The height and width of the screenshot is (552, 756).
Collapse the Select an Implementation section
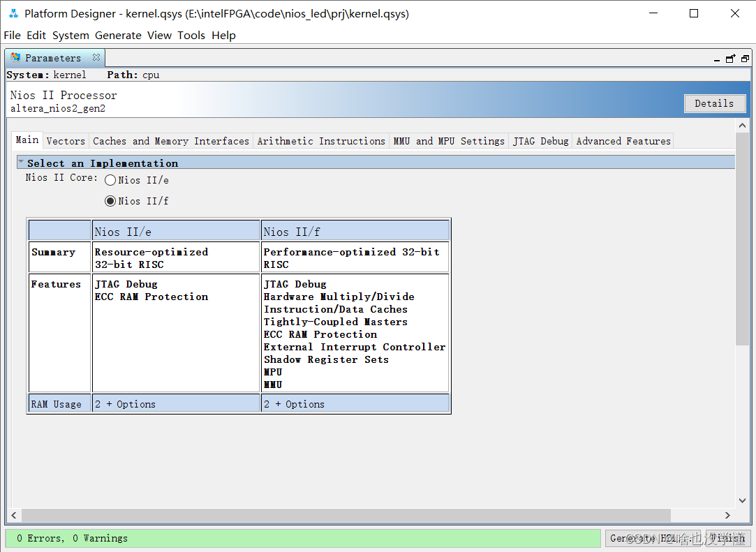click(21, 162)
